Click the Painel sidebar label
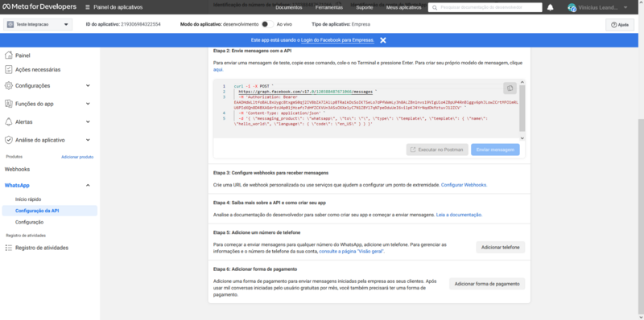Image resolution: width=644 pixels, height=320 pixels. coord(23,55)
